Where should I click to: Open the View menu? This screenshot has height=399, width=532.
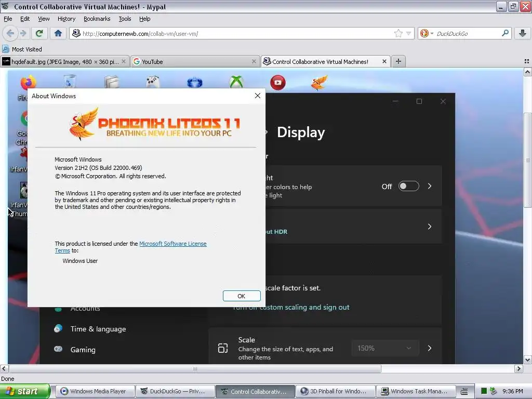pos(44,19)
